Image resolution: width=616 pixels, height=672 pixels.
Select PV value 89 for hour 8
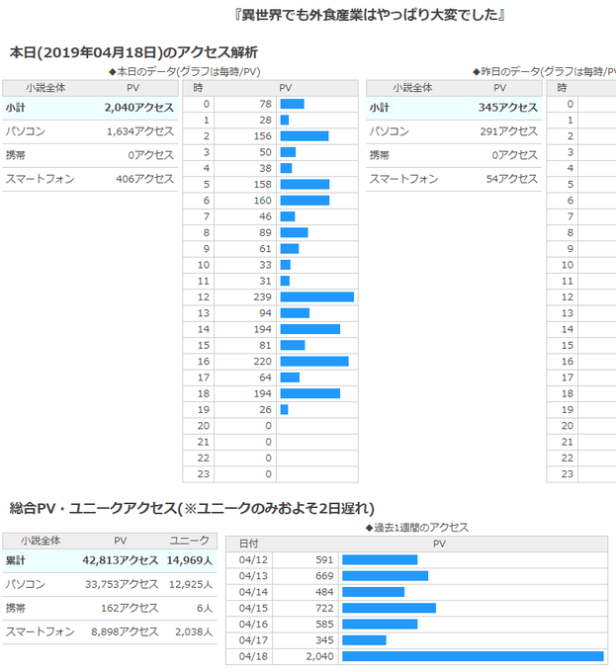click(x=265, y=232)
